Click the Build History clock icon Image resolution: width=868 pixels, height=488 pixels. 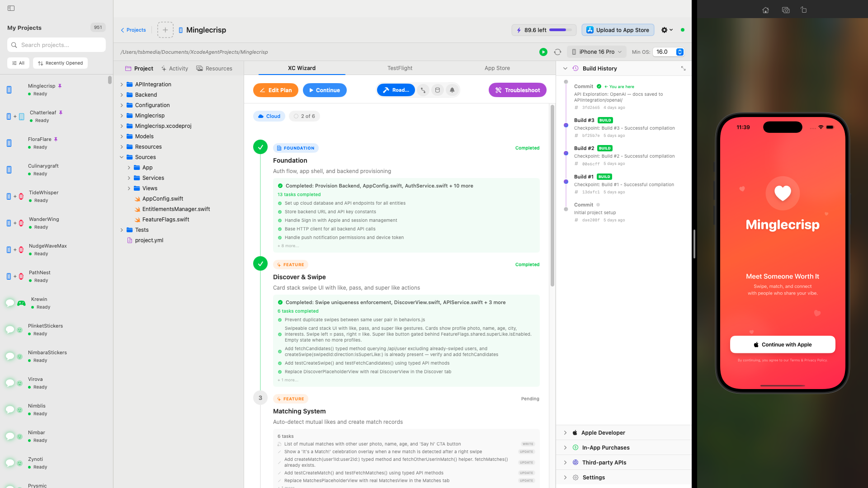click(x=576, y=68)
